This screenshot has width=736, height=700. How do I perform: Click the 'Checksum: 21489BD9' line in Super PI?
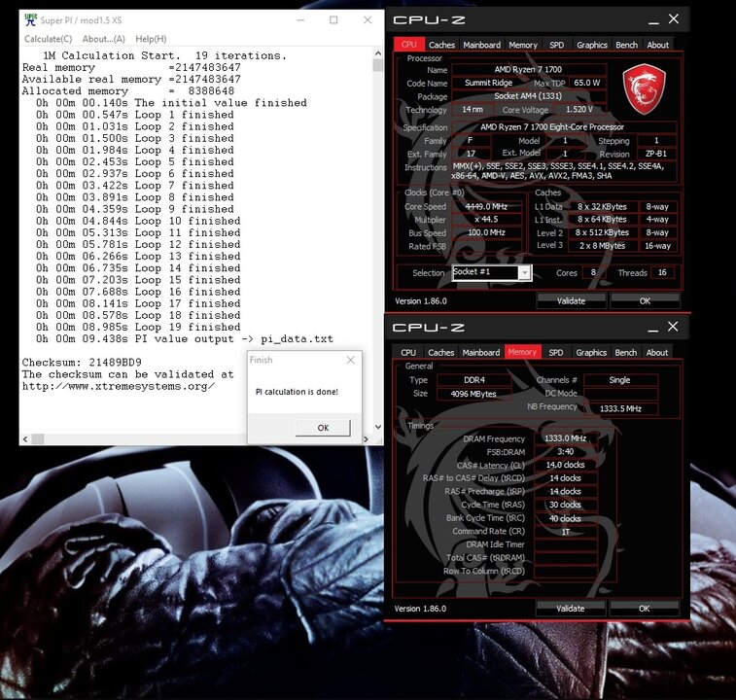[x=82, y=363]
